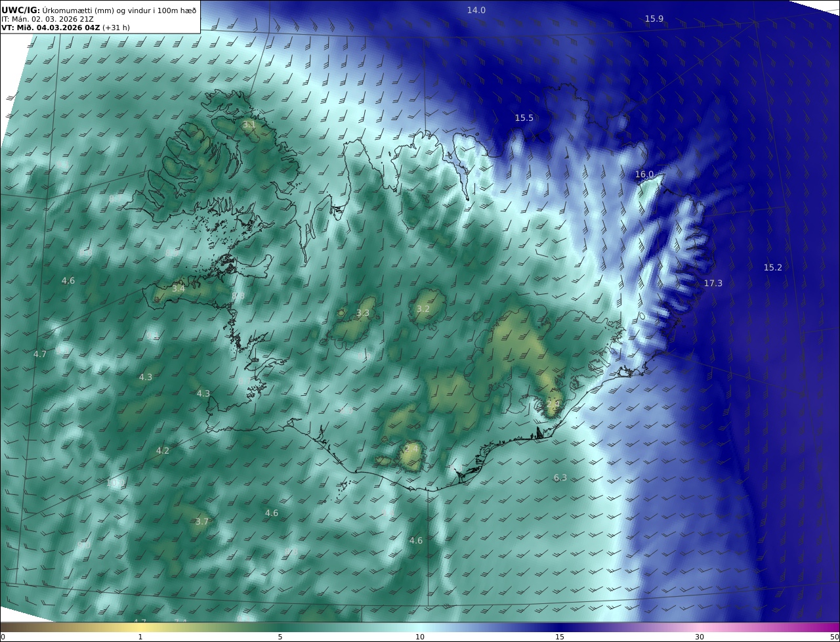Click the 3.7 value label
840x642 pixels.
[202, 521]
